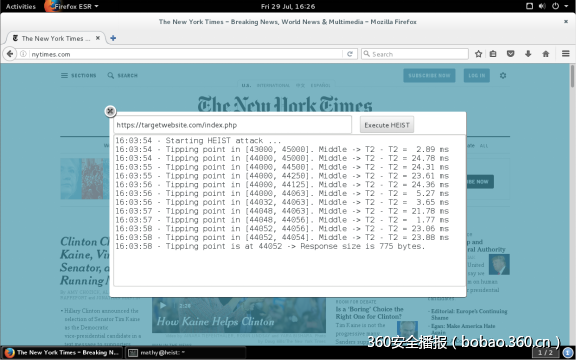The height and width of the screenshot is (361, 576).
Task: Reload the page with the refresh icon
Action: pyautogui.click(x=350, y=54)
